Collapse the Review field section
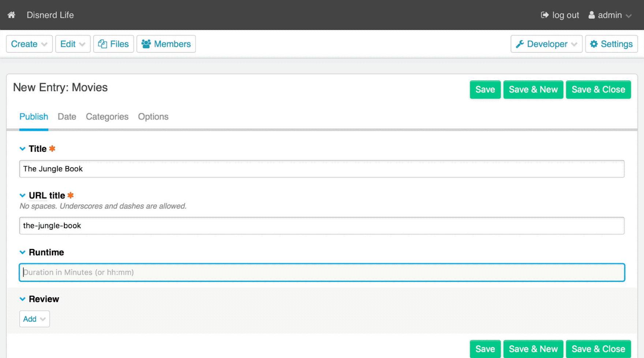 click(x=22, y=299)
